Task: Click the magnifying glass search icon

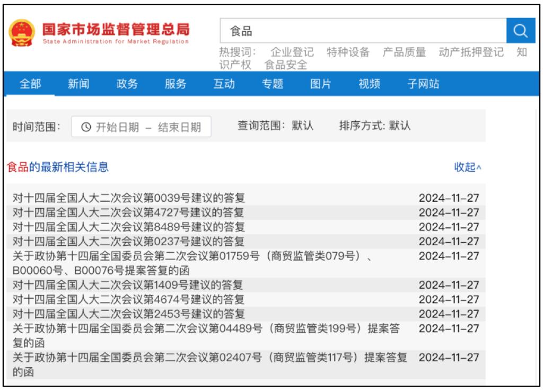Action: tap(520, 31)
